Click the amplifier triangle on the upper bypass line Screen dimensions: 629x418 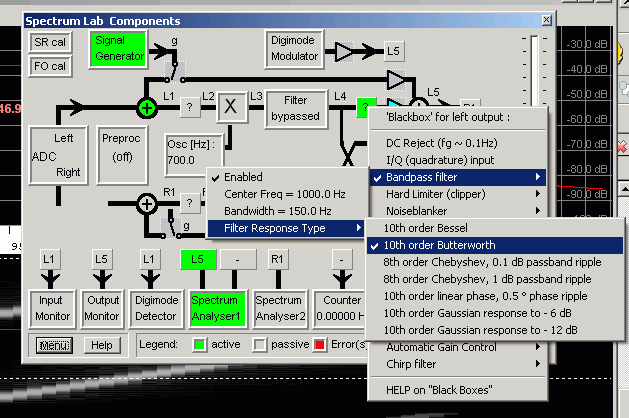pos(396,80)
